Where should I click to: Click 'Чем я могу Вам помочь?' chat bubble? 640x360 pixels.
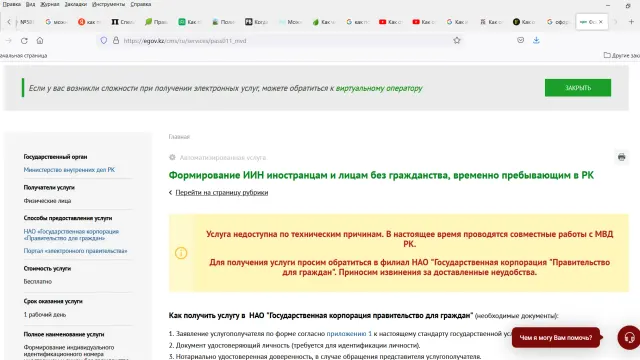click(x=556, y=338)
